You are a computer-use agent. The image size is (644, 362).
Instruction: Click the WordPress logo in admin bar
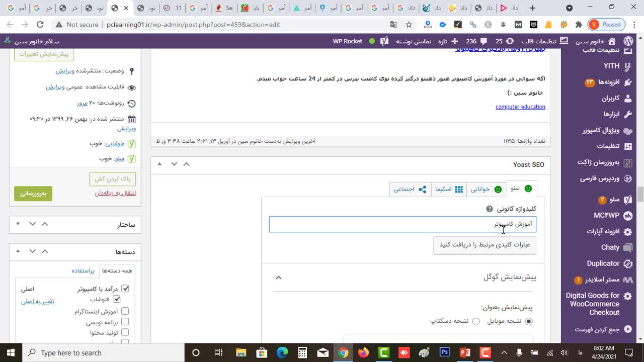(x=628, y=41)
